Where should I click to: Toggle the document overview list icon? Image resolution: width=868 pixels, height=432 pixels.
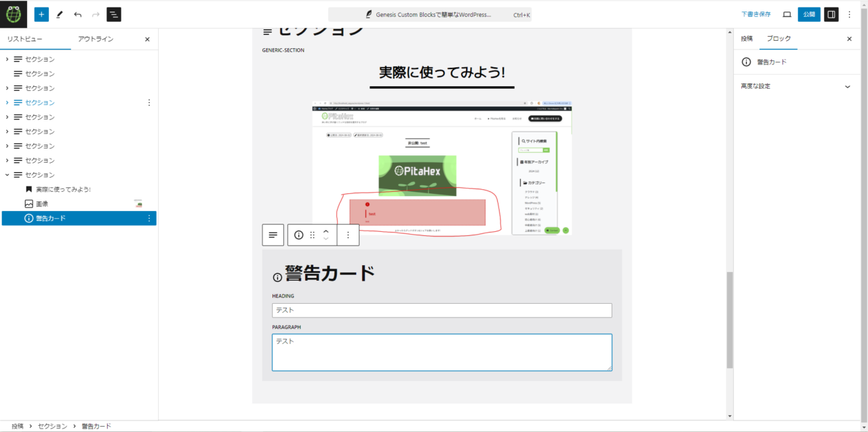click(x=114, y=14)
